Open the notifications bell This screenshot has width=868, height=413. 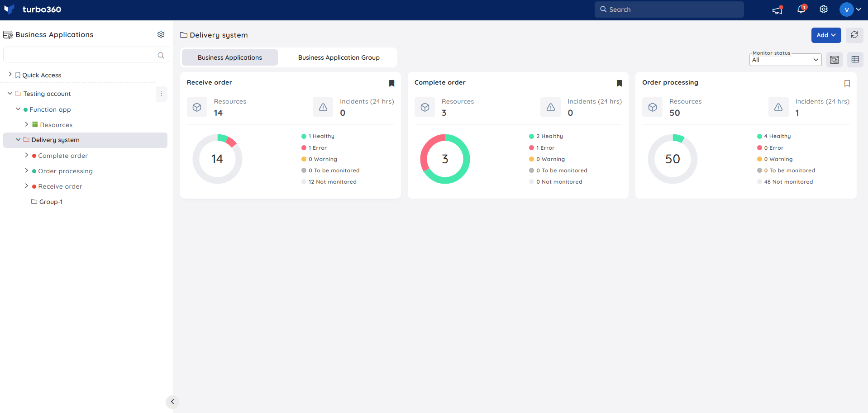pyautogui.click(x=801, y=9)
